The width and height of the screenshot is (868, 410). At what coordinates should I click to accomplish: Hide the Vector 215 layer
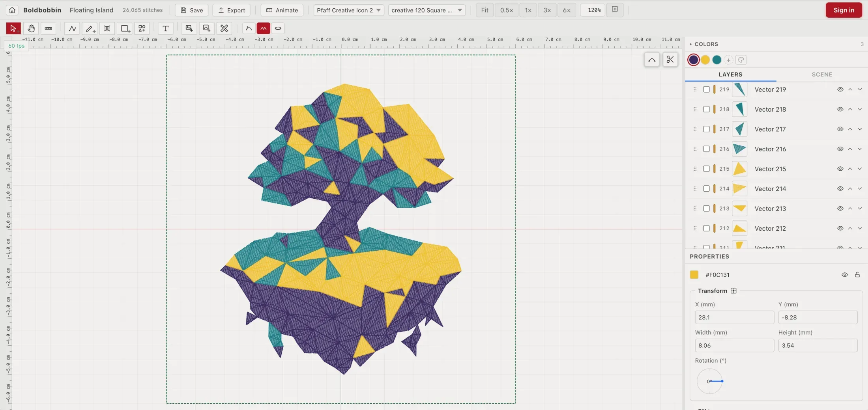(840, 169)
